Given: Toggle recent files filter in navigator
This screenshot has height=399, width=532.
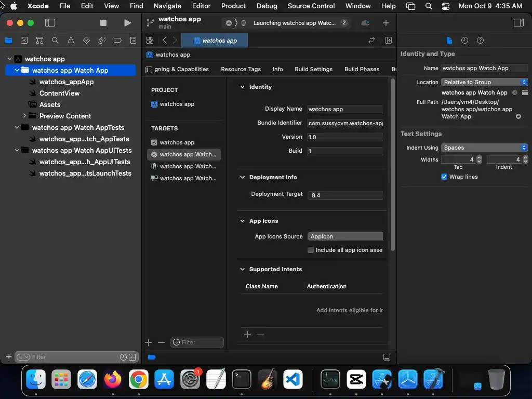Looking at the screenshot, I should point(123,357).
